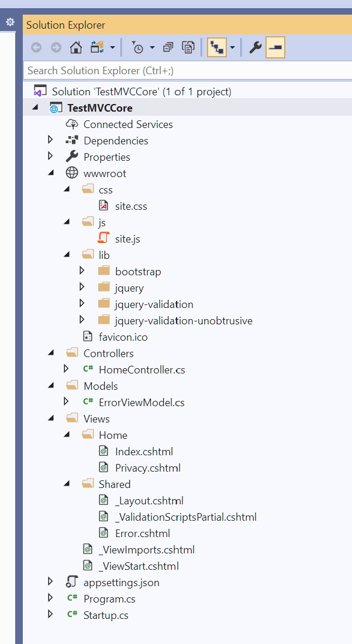Select the _Layout.cshtml view
Screen dimensions: 352x644
(149, 500)
